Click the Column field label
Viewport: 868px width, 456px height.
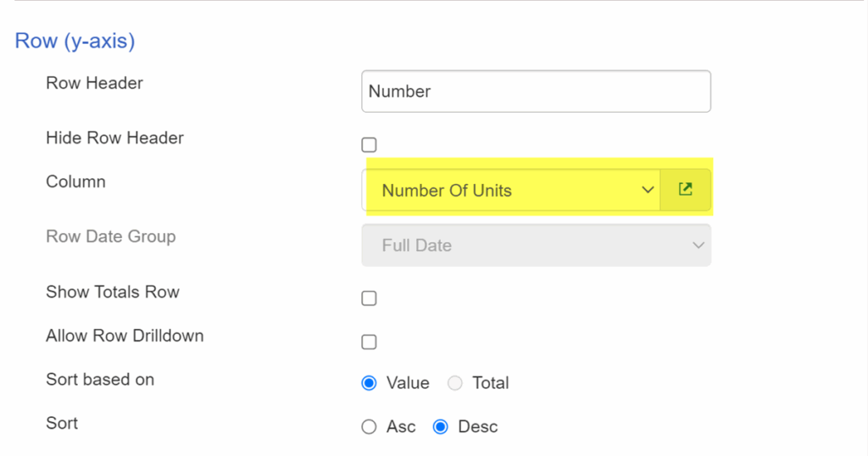pos(75,181)
